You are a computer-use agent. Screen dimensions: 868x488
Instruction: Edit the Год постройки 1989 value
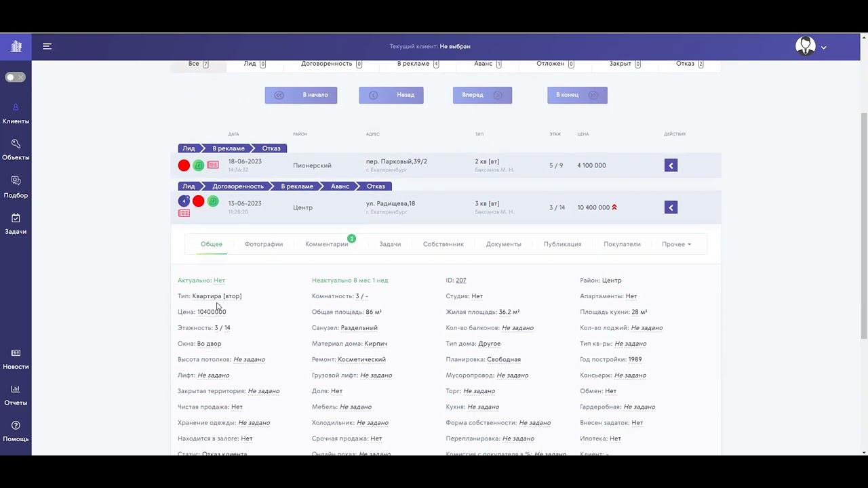635,359
